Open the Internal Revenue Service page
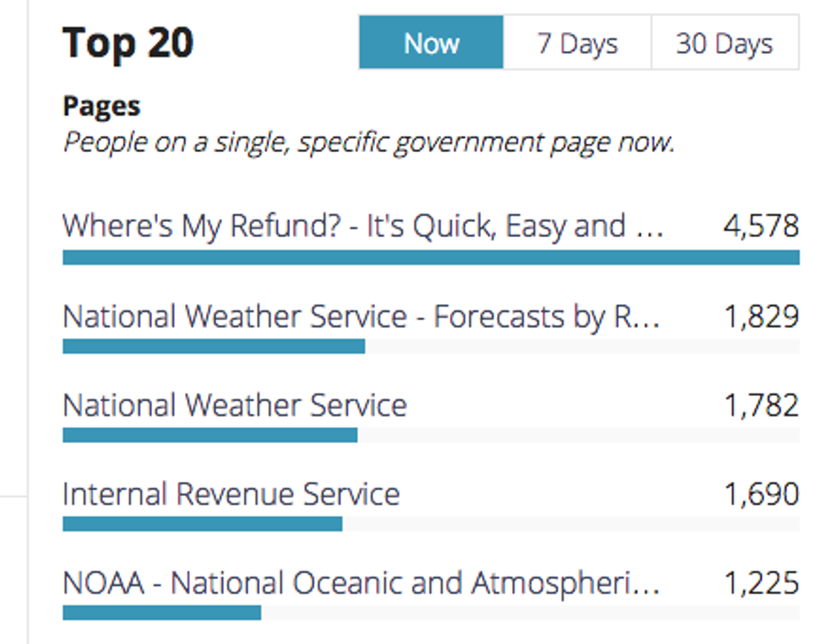Image resolution: width=824 pixels, height=644 pixels. (x=231, y=494)
